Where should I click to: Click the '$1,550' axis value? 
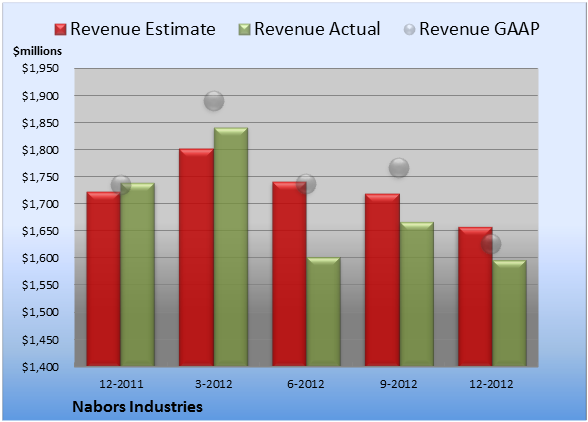[40, 285]
